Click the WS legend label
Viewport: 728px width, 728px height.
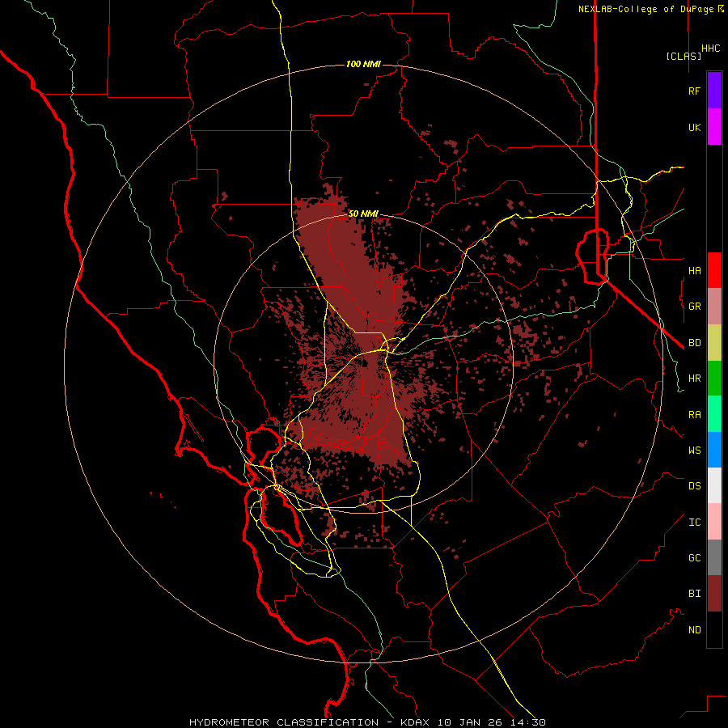tap(694, 451)
